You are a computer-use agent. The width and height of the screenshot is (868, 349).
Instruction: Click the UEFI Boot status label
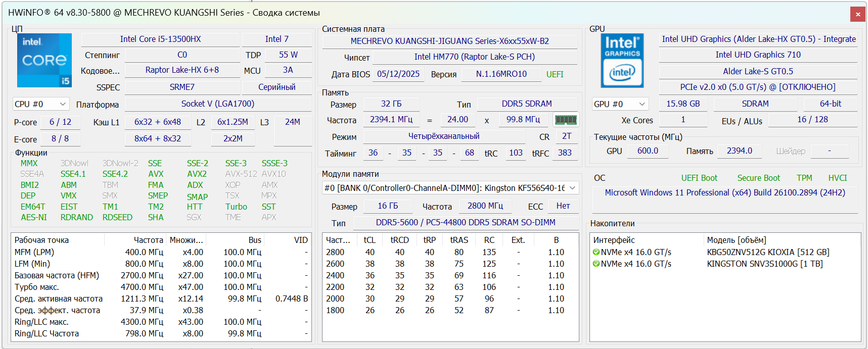[699, 178]
